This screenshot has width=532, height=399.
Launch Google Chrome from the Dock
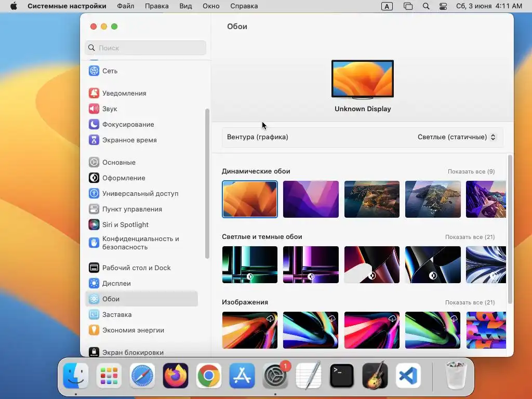(x=209, y=376)
